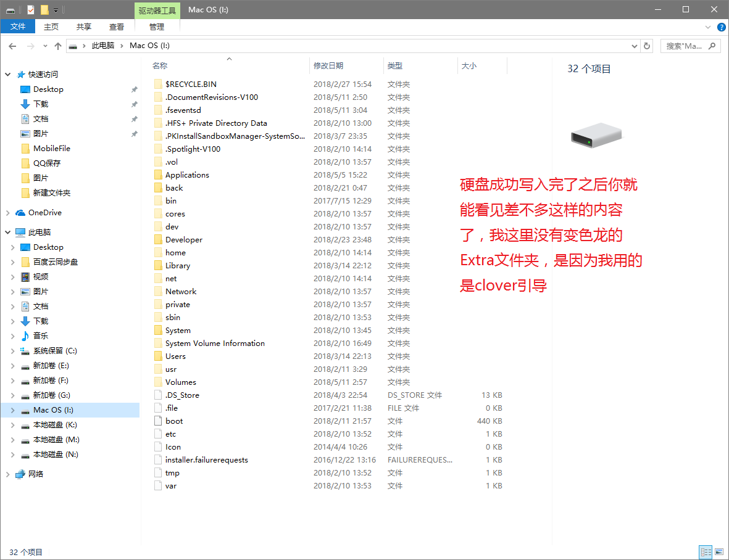Screen dimensions: 729x560
Task: Open quick access toolbar customize dropdown
Action: (x=56, y=10)
